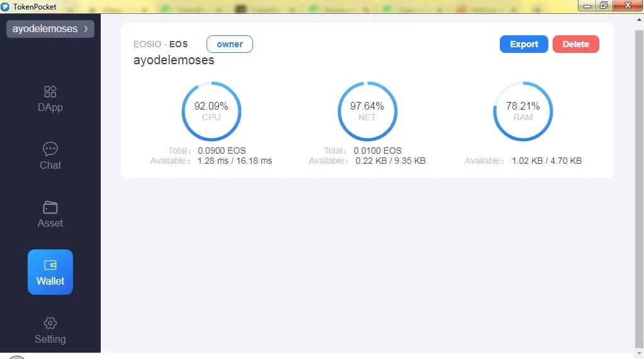The height and width of the screenshot is (359, 644).
Task: Click the ayodelemoses account name heading
Action: coord(174,60)
